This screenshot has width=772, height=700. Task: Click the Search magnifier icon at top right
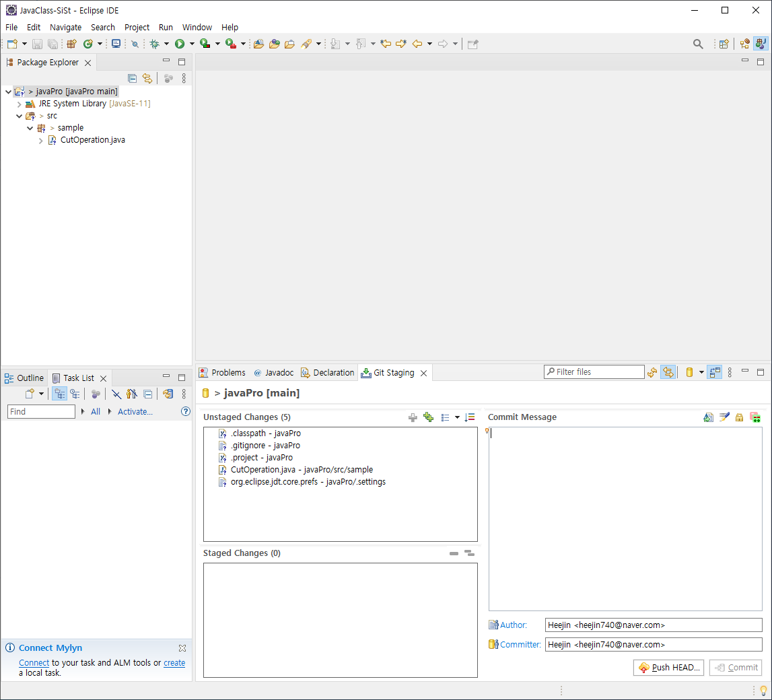698,44
